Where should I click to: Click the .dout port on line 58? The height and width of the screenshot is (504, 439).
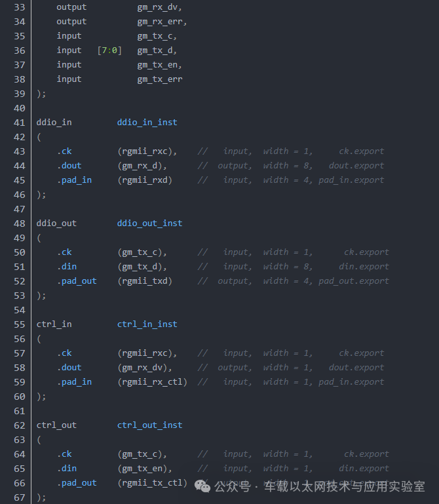pyautogui.click(x=69, y=368)
